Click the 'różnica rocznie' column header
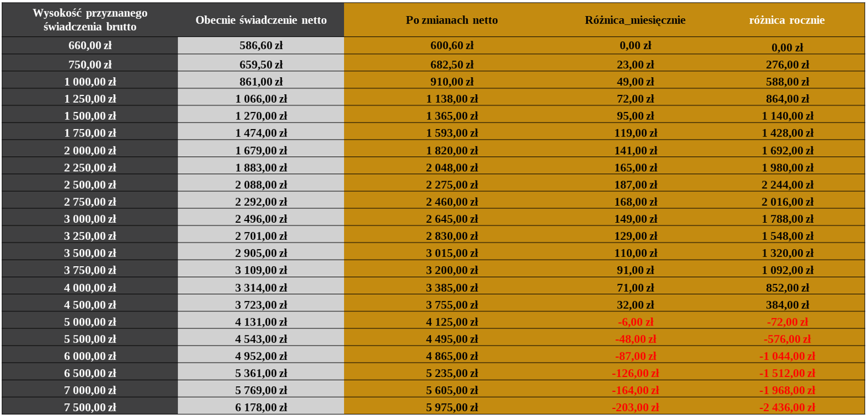 [x=787, y=20]
